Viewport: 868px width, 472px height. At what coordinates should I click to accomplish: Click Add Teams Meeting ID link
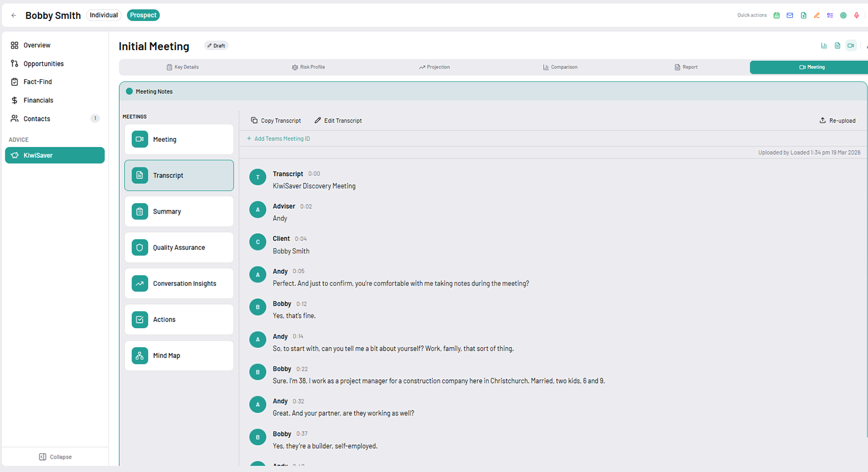[278, 139]
